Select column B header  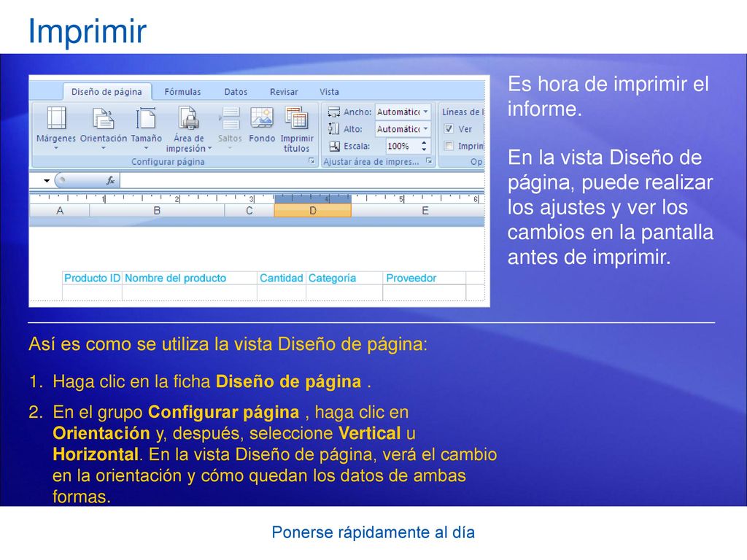click(x=157, y=211)
